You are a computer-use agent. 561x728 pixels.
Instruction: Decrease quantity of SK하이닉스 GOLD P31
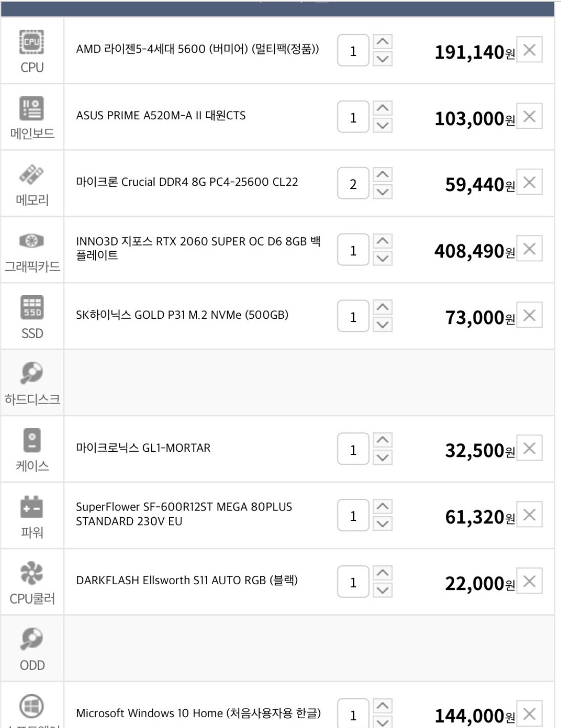pos(383,324)
